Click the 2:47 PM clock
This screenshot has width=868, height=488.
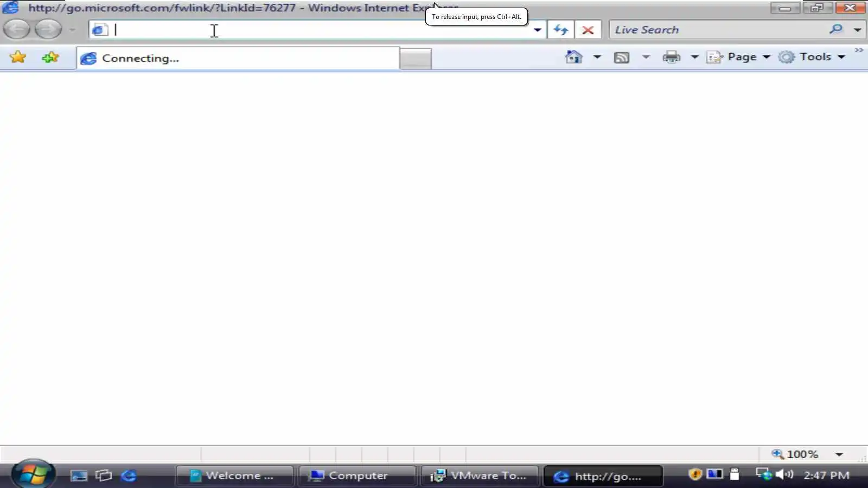tap(826, 476)
